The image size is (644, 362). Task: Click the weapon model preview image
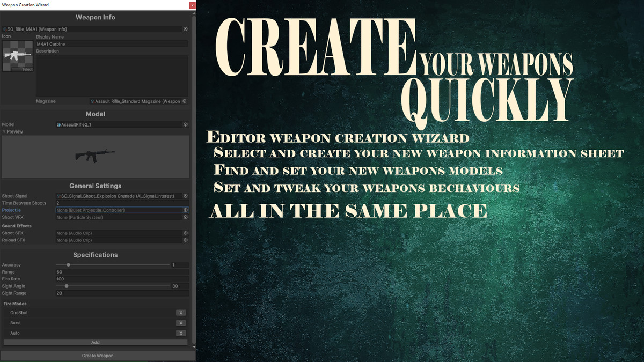96,157
